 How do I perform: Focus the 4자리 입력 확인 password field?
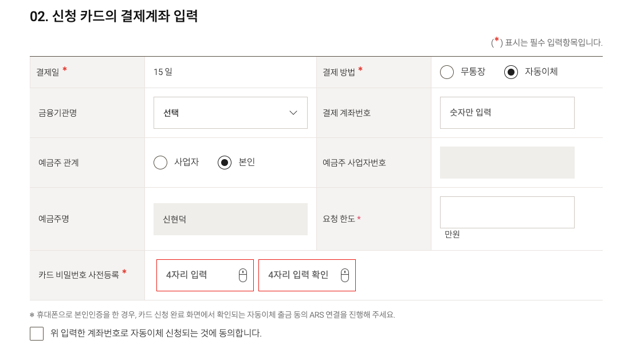[307, 275]
